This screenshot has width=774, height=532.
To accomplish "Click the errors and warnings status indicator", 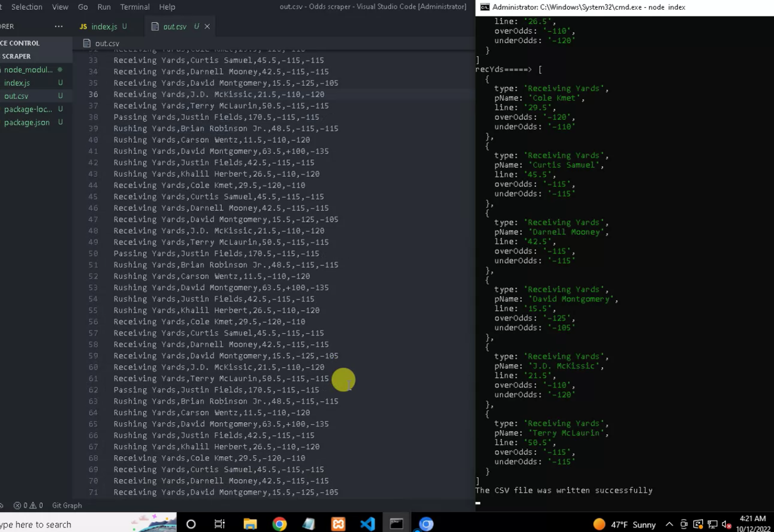I will coord(28,505).
